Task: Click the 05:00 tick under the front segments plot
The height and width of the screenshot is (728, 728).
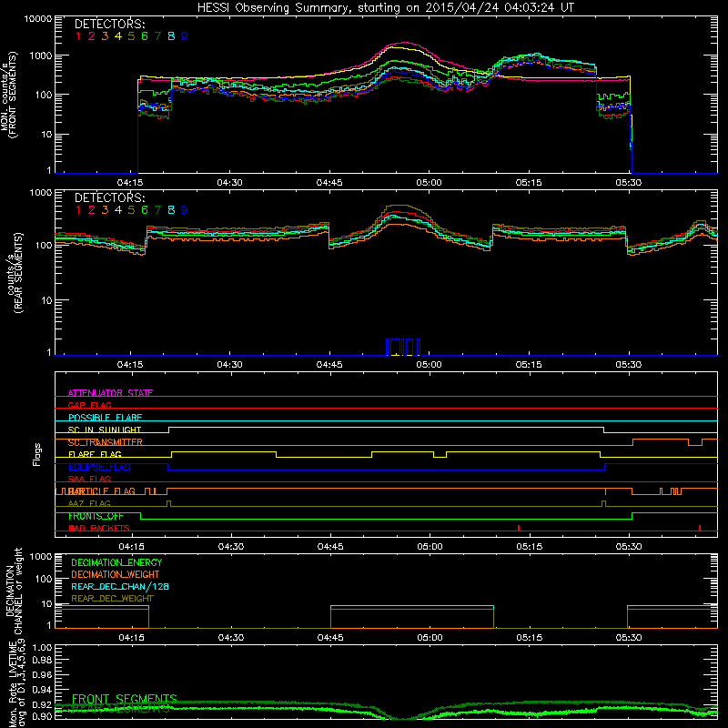Action: [429, 183]
